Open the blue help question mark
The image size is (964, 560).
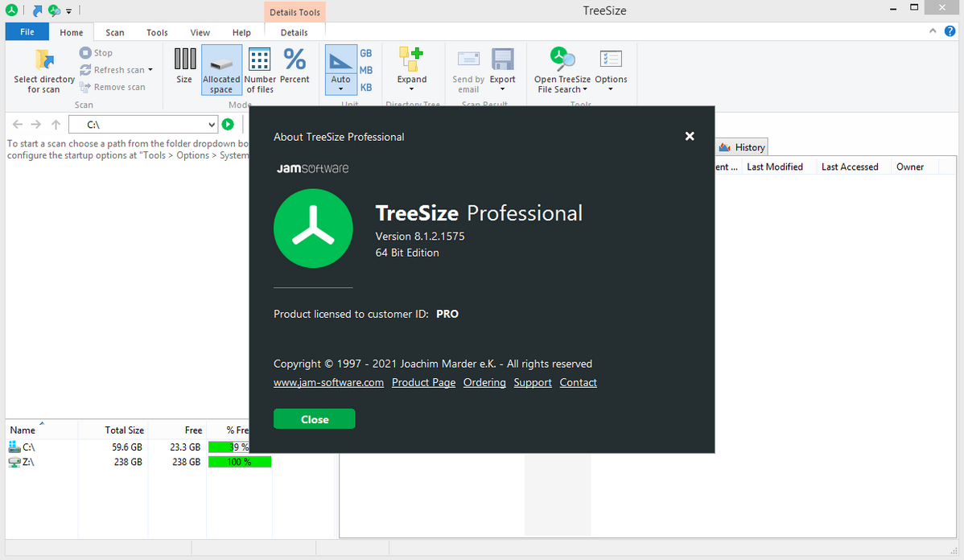pyautogui.click(x=950, y=31)
